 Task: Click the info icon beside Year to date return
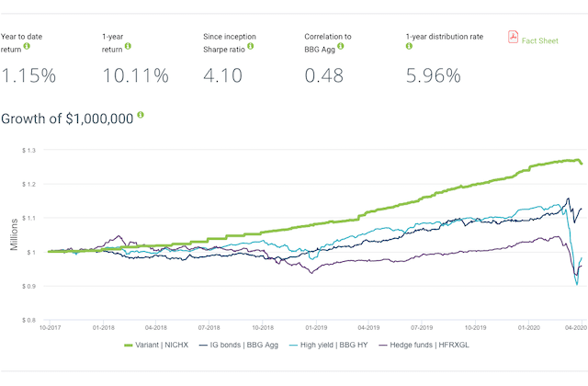pos(28,46)
